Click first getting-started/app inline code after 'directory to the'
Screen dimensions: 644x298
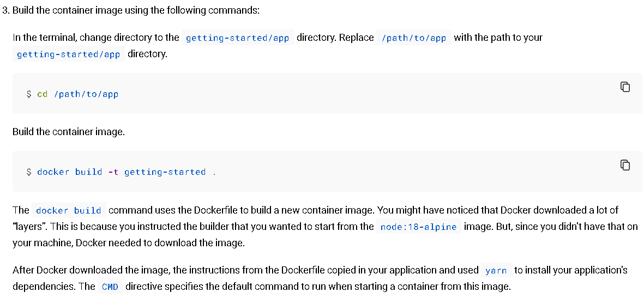click(238, 38)
